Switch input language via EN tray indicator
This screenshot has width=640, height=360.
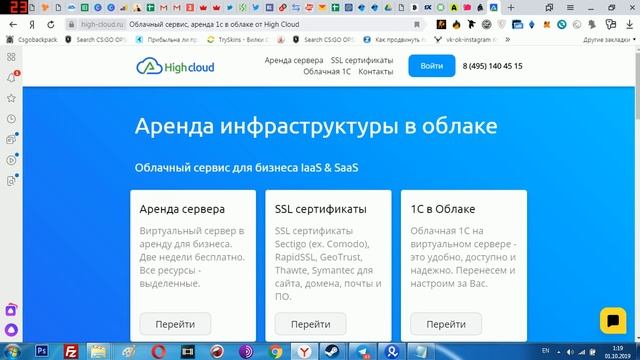[545, 351]
